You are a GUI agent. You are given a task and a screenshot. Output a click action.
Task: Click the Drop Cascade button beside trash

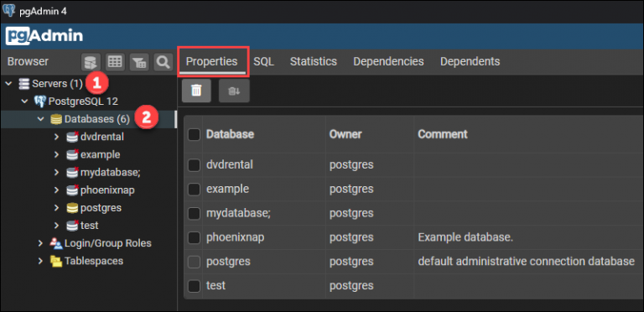tap(234, 91)
